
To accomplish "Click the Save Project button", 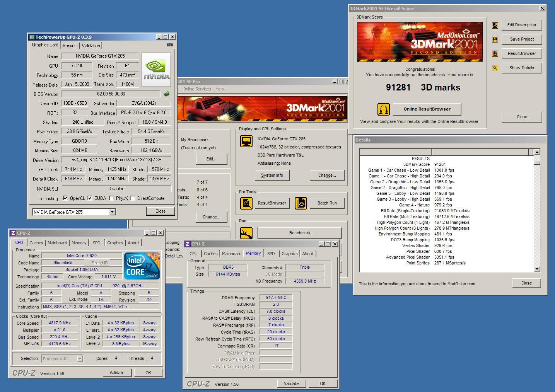I will [522, 39].
